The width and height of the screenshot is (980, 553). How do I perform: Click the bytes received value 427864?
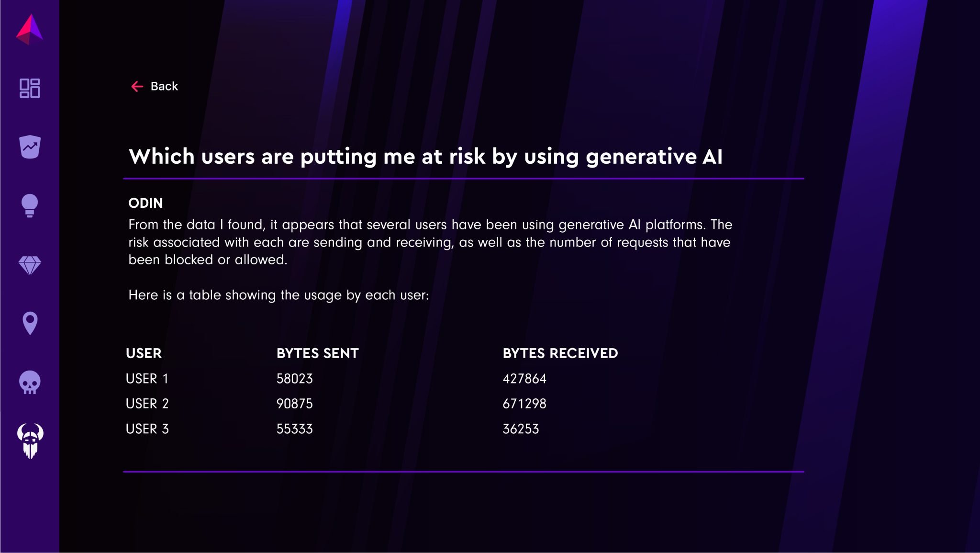pyautogui.click(x=524, y=379)
